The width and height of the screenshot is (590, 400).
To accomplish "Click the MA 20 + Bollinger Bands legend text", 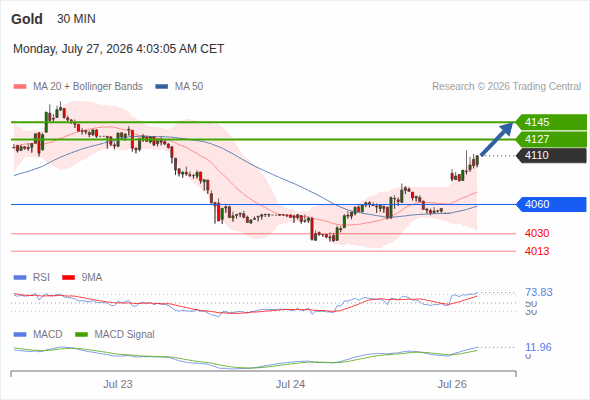I will click(88, 87).
